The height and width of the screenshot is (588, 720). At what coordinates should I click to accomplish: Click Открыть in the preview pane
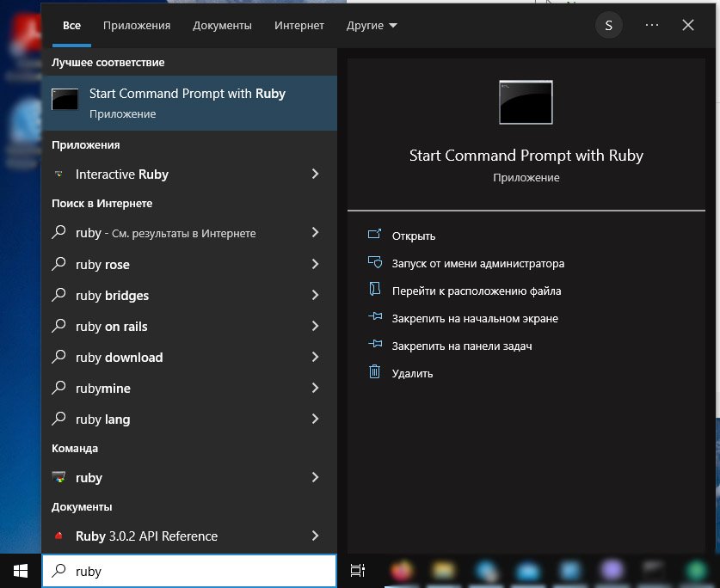[413, 236]
